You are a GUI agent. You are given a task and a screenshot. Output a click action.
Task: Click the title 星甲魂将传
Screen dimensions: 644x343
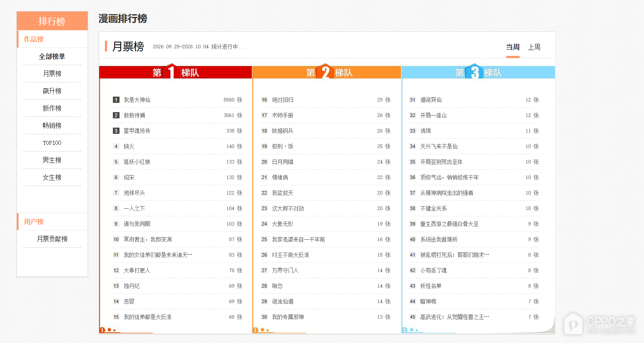[x=137, y=131]
